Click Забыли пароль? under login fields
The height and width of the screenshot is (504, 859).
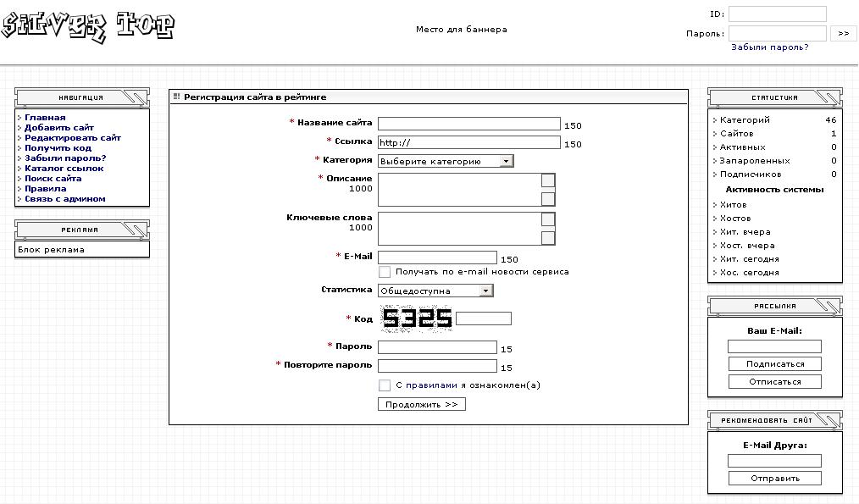770,47
